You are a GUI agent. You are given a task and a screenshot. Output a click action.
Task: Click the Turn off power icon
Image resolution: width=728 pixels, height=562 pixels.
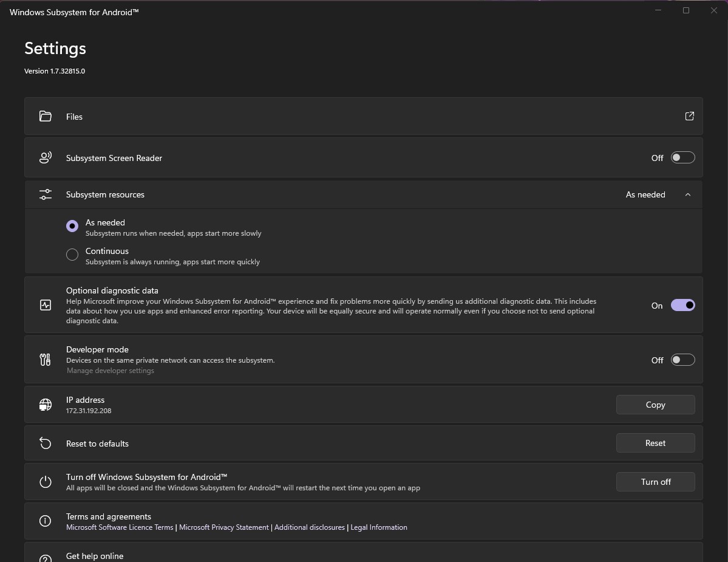pyautogui.click(x=46, y=482)
